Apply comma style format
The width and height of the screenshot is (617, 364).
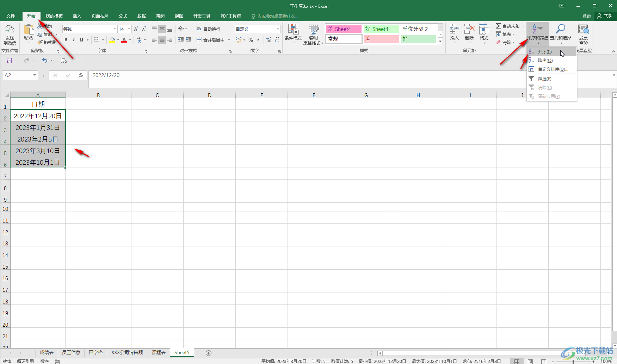tap(258, 40)
